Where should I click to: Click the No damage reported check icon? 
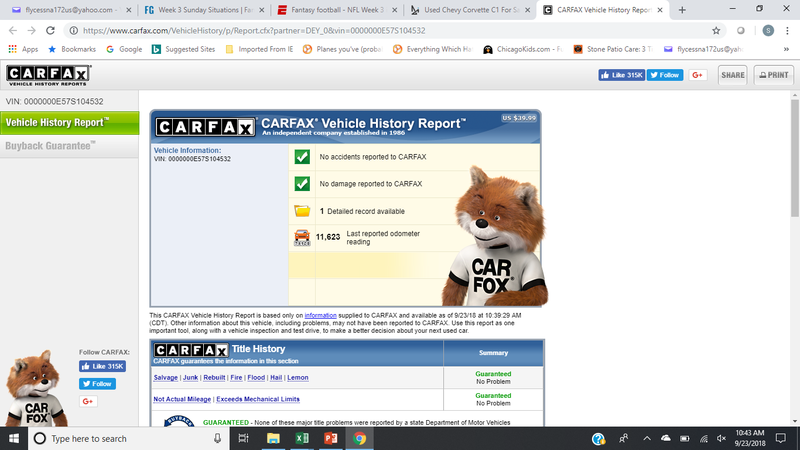point(302,184)
